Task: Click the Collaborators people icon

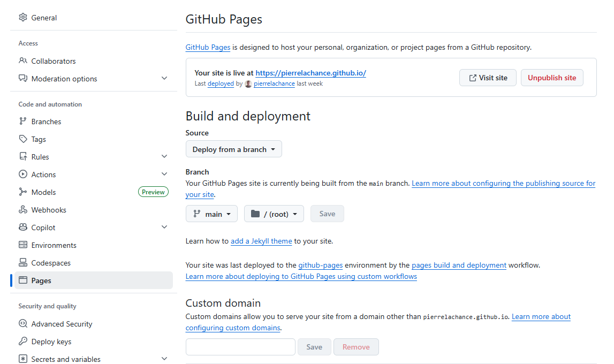Action: point(23,60)
